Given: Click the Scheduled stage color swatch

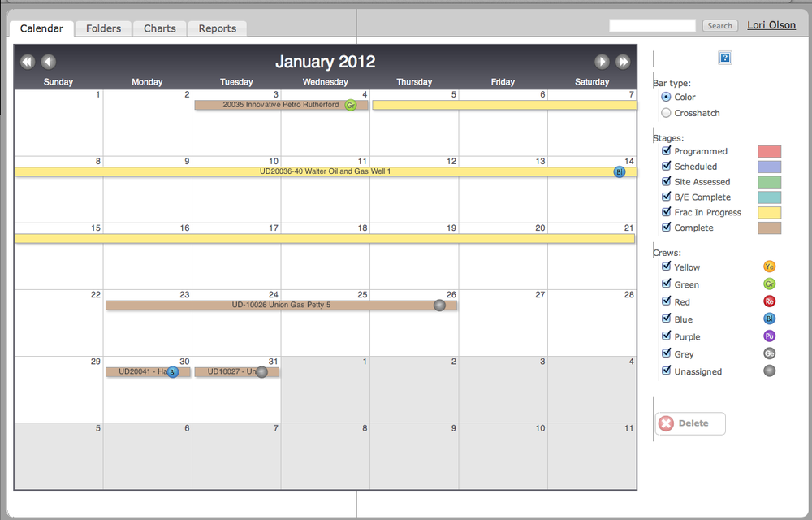Looking at the screenshot, I should pyautogui.click(x=769, y=167).
